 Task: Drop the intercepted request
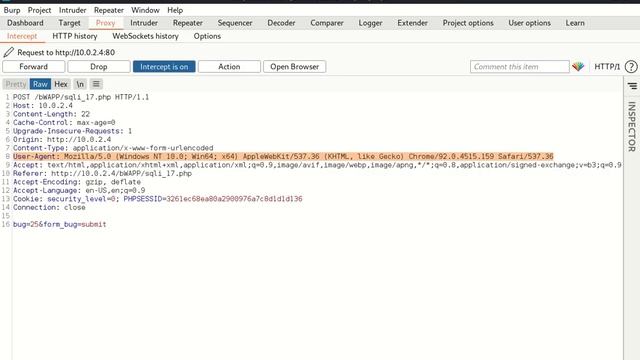[99, 67]
